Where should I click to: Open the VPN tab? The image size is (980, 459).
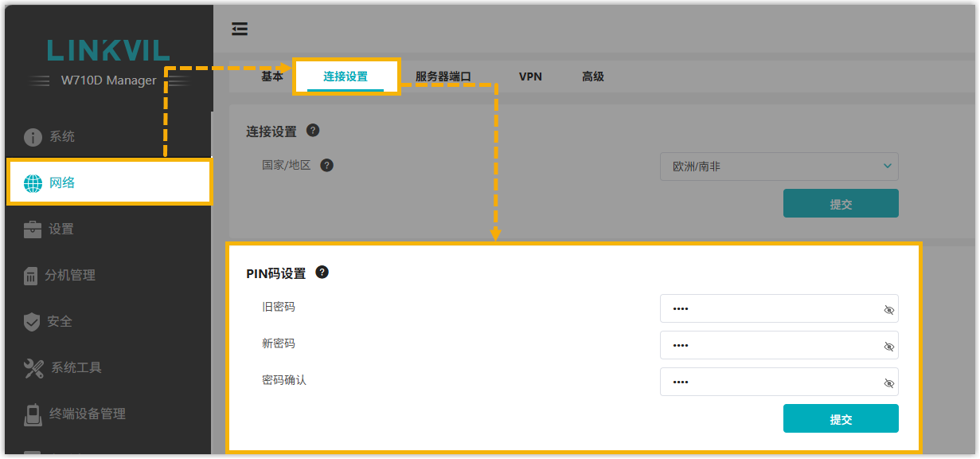[530, 77]
